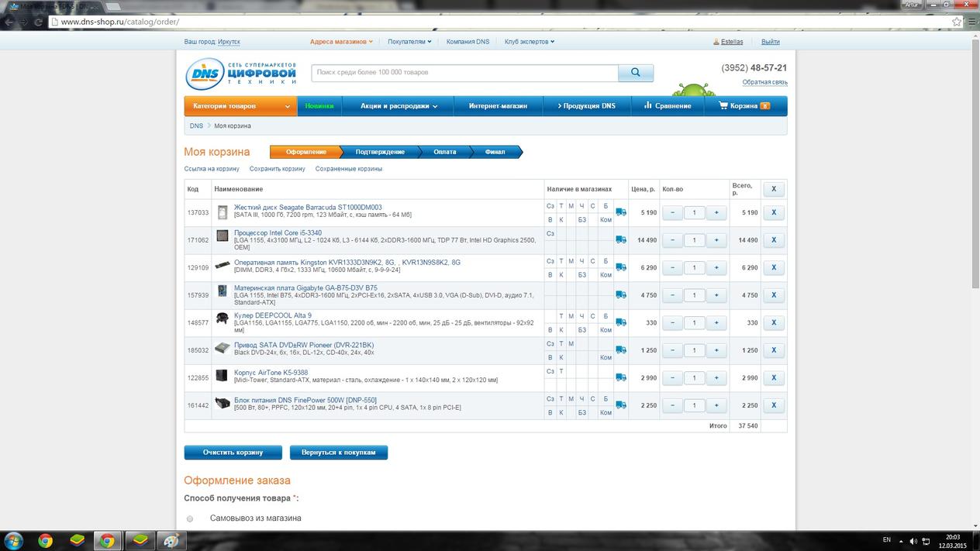This screenshot has width=980, height=551.
Task: Click delivery truck icon for DNS FinePower 500W
Action: pos(621,405)
